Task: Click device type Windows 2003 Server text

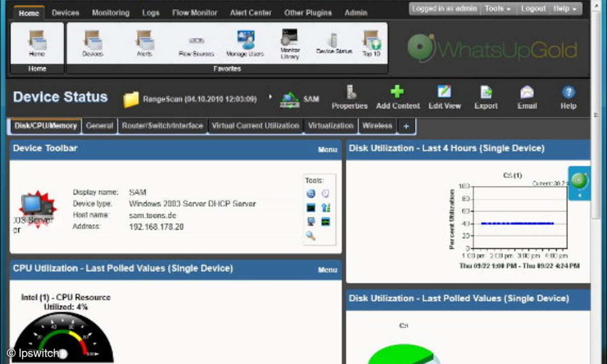Action: [192, 204]
